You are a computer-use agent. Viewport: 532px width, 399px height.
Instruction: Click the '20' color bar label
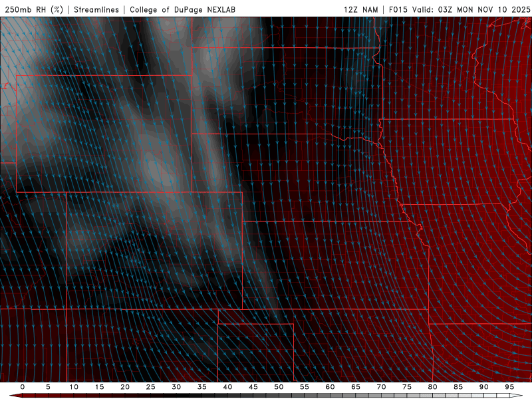click(x=125, y=387)
